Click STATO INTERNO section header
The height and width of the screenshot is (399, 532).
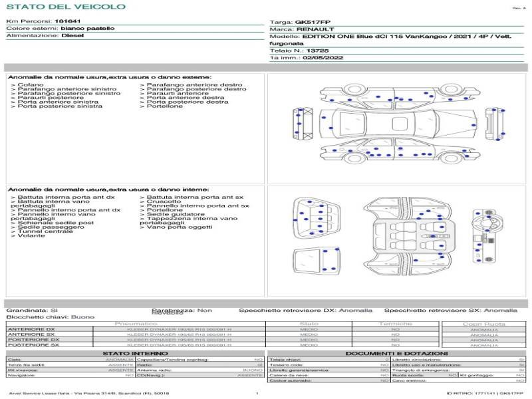click(135, 354)
